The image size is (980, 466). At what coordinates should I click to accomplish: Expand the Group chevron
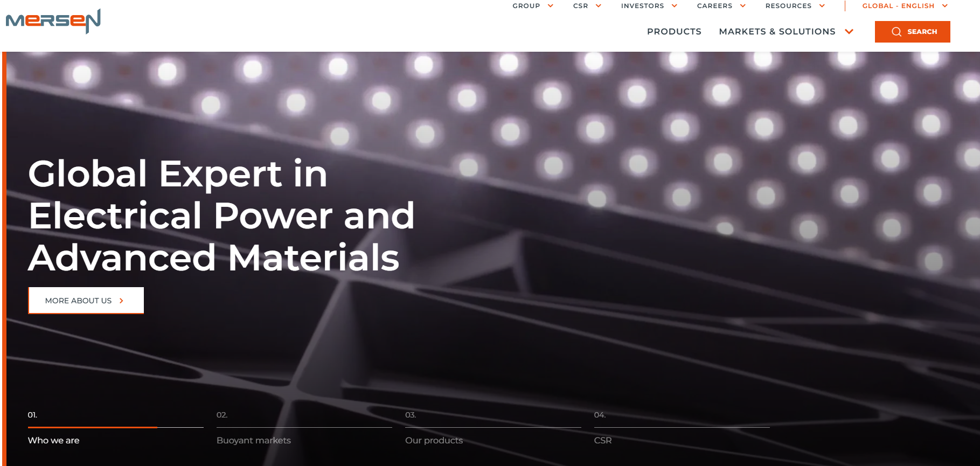[x=551, y=6]
